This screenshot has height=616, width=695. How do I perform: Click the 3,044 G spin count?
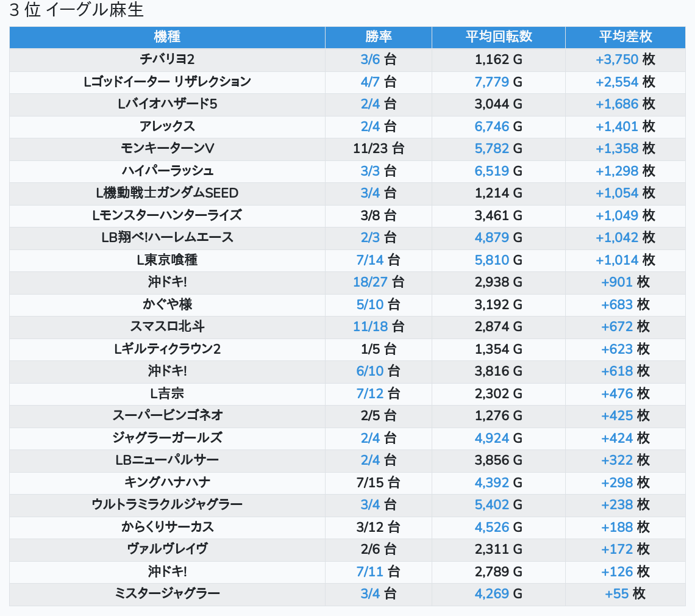[x=499, y=104]
